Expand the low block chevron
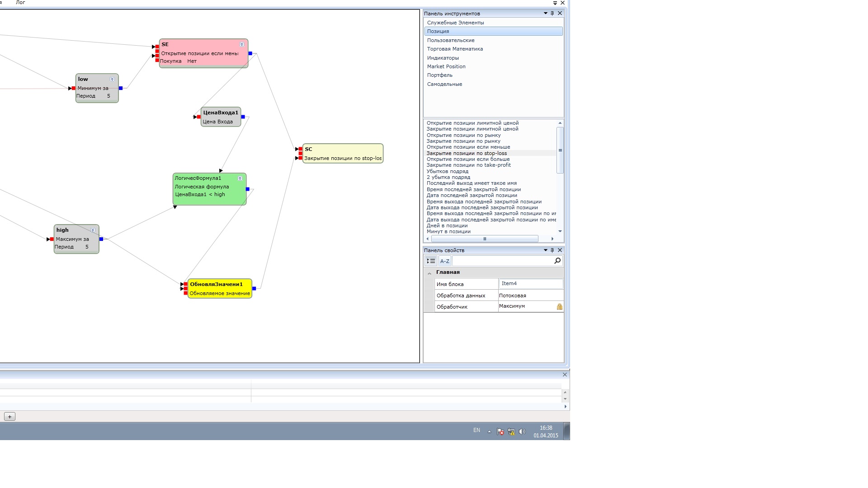 click(x=112, y=79)
